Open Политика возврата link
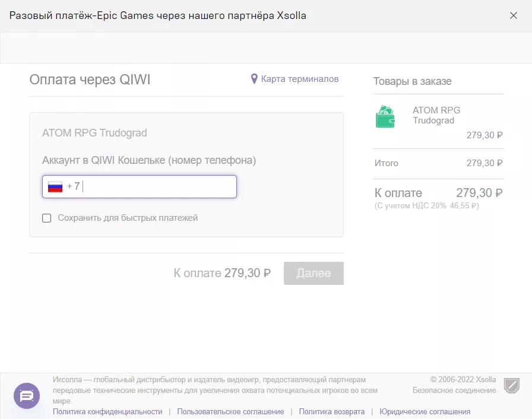Screen dimensions: 532x419 [x=331, y=411]
